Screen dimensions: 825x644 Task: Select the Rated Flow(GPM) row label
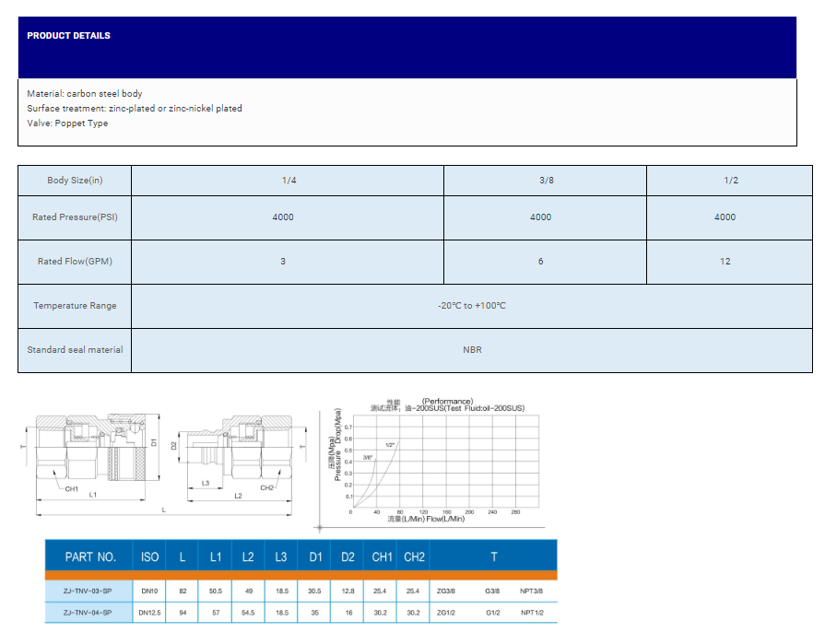pos(75,262)
